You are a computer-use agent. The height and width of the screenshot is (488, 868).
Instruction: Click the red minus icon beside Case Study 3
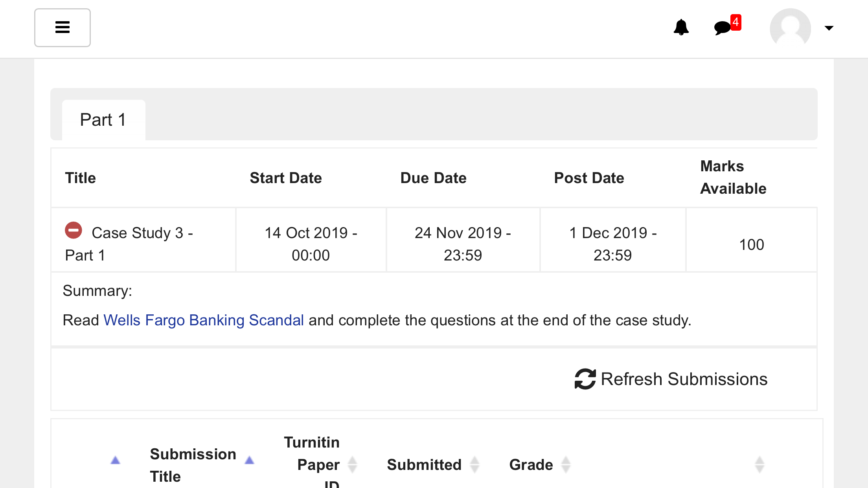click(74, 230)
